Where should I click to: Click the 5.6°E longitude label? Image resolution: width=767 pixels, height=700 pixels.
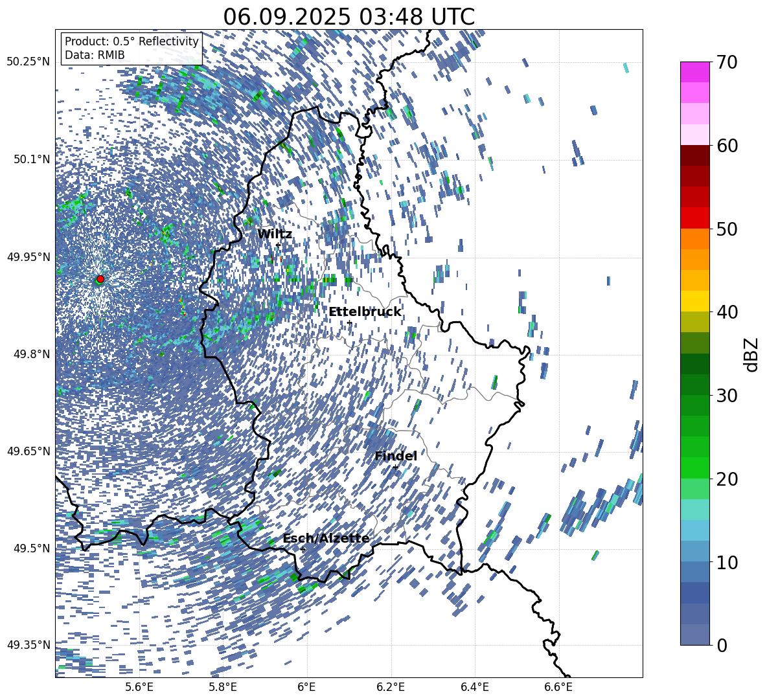[x=139, y=687]
